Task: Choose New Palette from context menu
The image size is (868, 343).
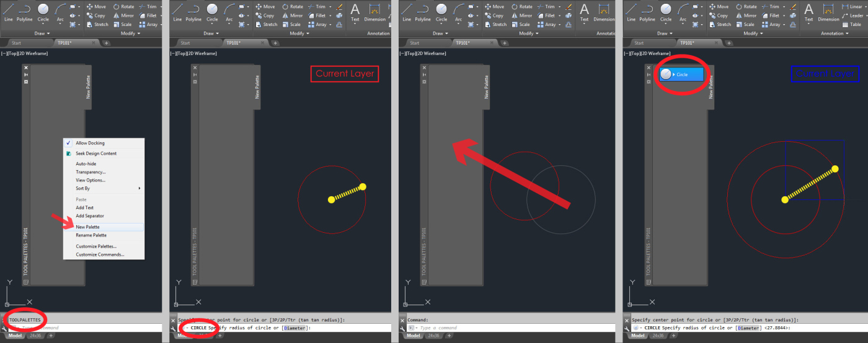Action: coord(87,227)
